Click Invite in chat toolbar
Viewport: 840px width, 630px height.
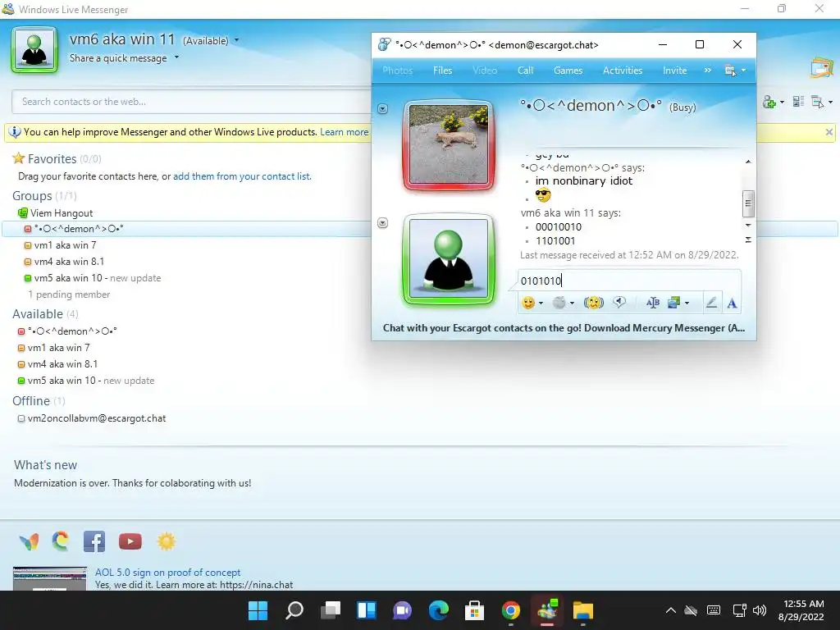674,71
